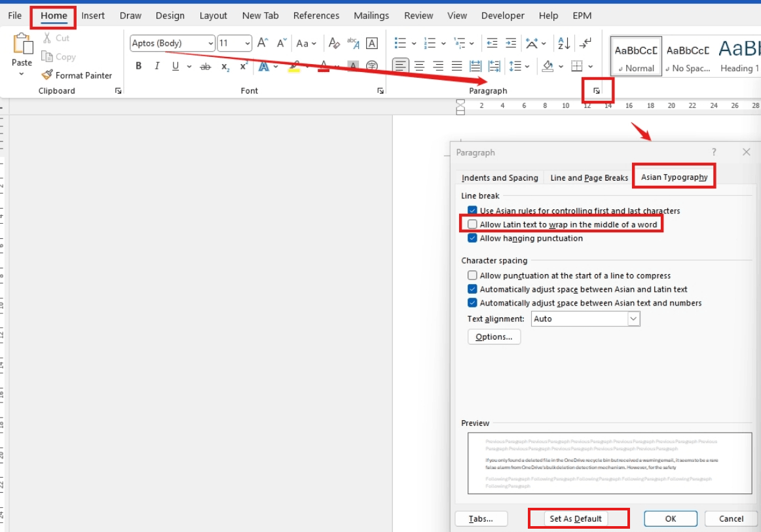Click the Sort A-Z icon
Image resolution: width=761 pixels, height=532 pixels.
[564, 43]
